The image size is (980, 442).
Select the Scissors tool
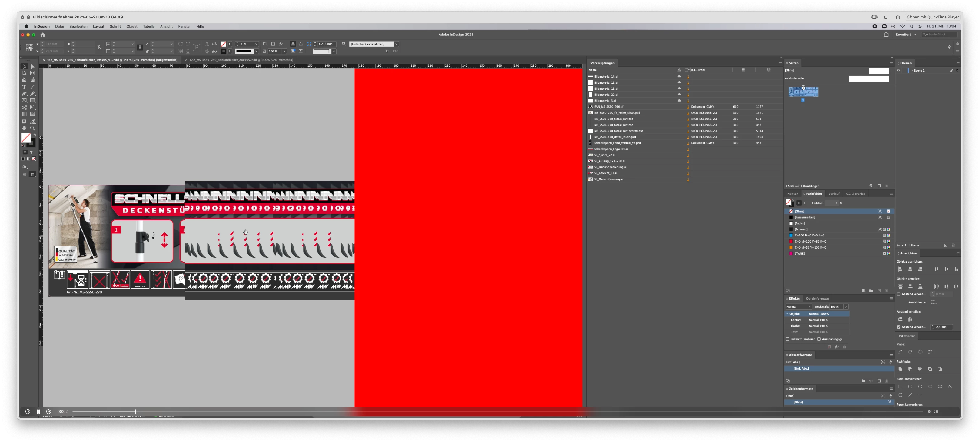tap(24, 108)
